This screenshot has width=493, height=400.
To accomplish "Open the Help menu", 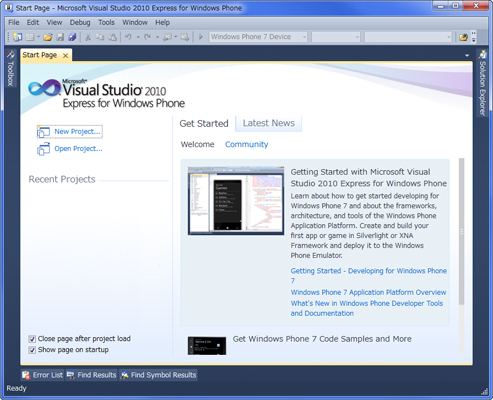I will 162,22.
